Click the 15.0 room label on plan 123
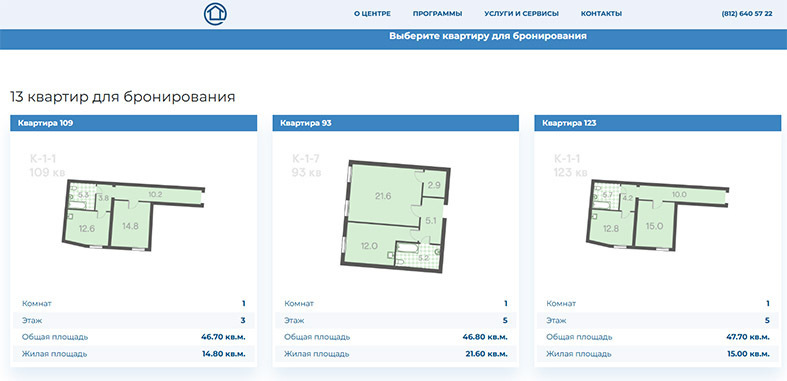Viewport: 787px width, 381px height. coord(654,226)
